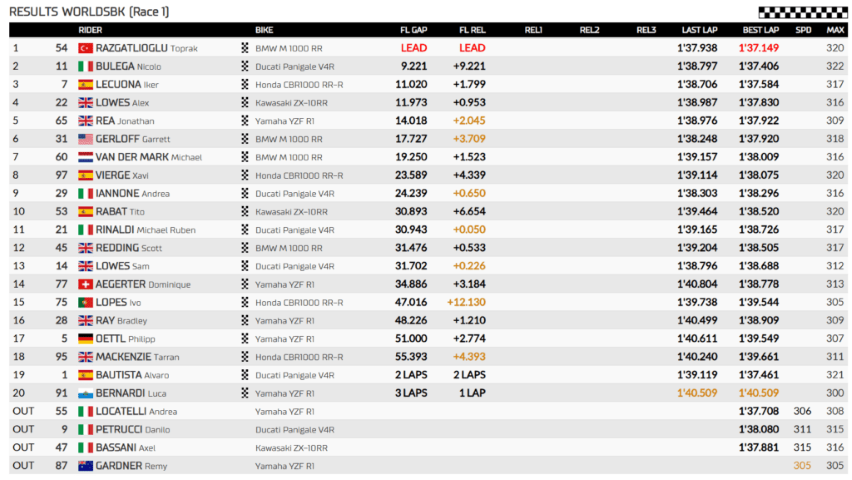The height and width of the screenshot is (480, 852).
Task: Click the checkered flag banner at top right
Action: click(803, 12)
